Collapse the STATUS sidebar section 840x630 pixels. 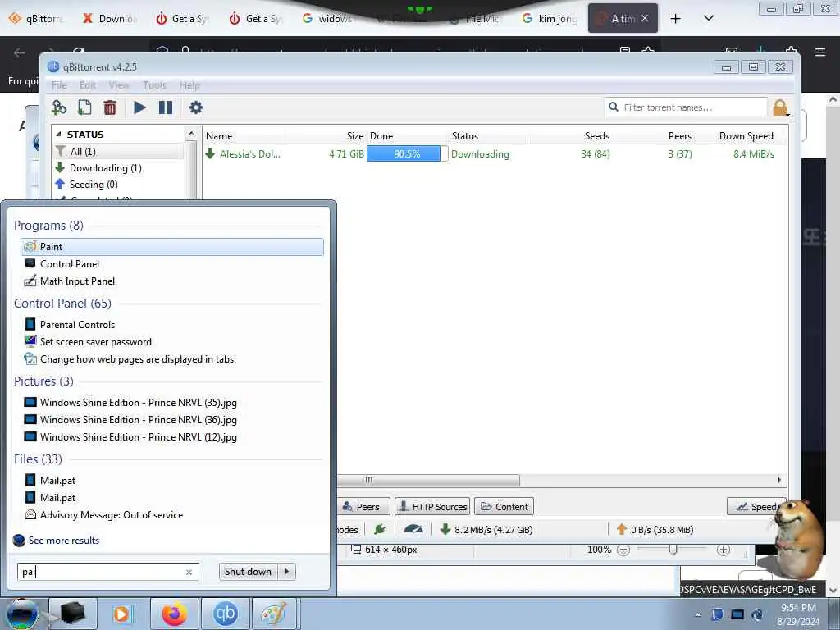(58, 135)
